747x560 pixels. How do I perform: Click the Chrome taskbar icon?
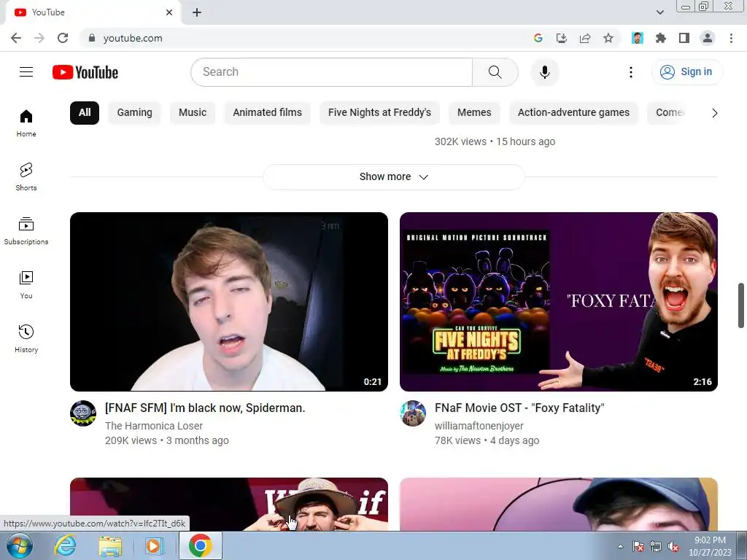pyautogui.click(x=200, y=545)
